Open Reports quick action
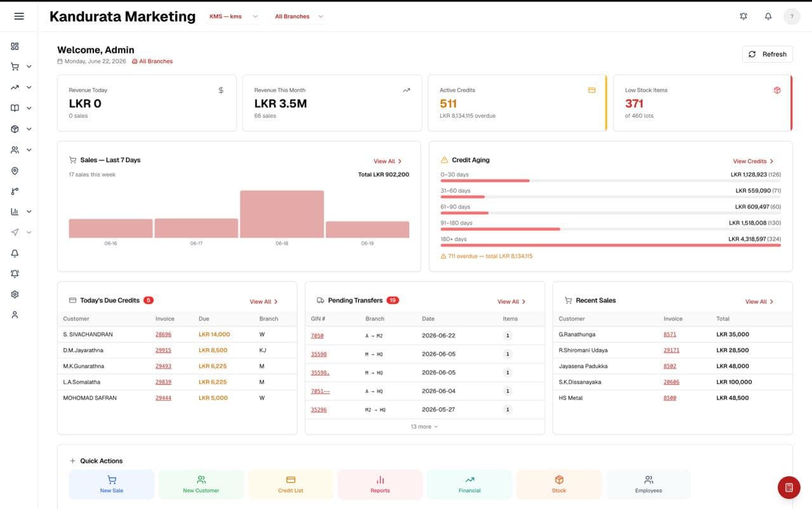Viewport: 812px width, 509px height. click(x=380, y=484)
